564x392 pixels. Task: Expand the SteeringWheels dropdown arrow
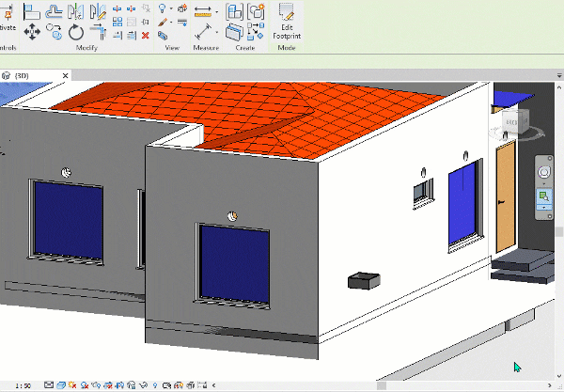(x=544, y=183)
